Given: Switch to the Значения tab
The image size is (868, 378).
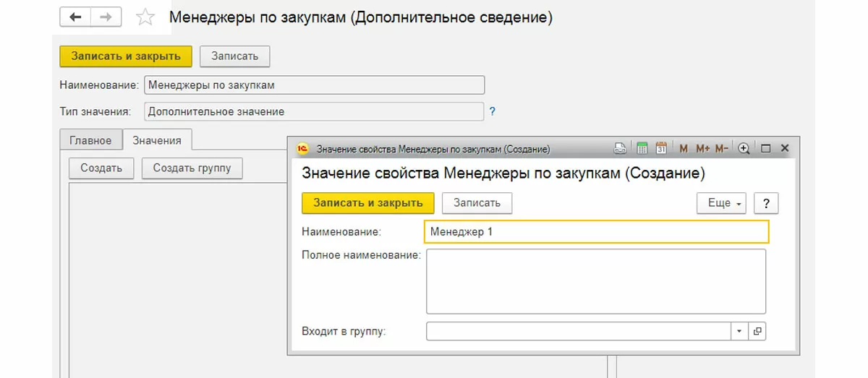Looking at the screenshot, I should [x=157, y=140].
